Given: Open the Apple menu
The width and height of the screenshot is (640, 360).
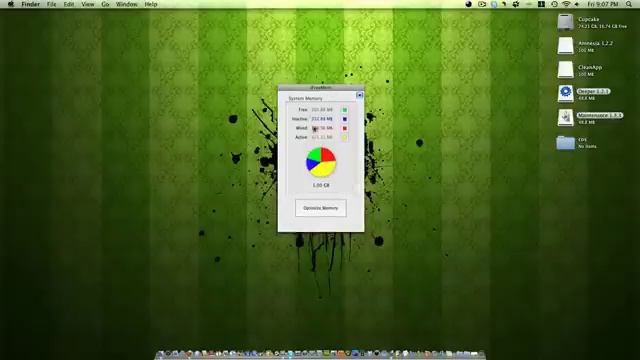Looking at the screenshot, I should 11,4.
